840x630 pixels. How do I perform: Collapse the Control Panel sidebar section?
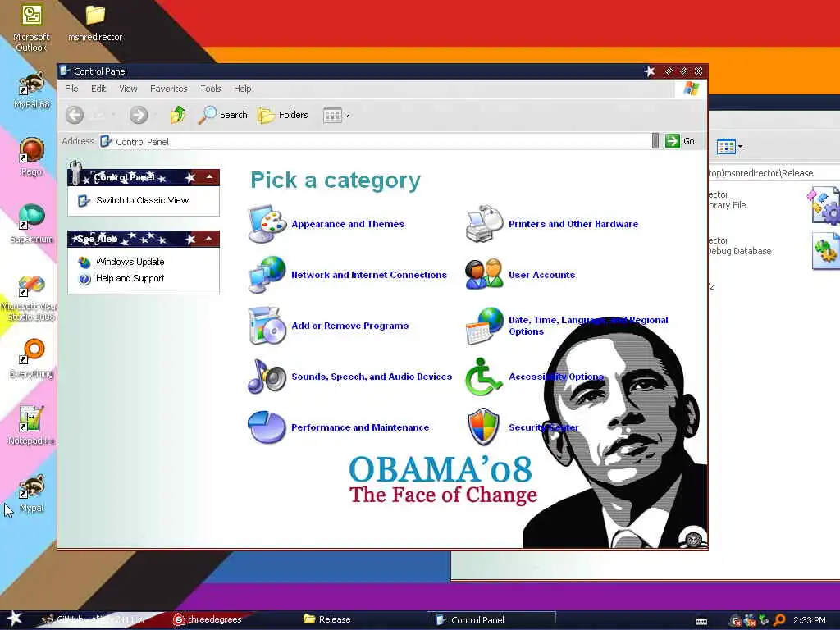[209, 177]
